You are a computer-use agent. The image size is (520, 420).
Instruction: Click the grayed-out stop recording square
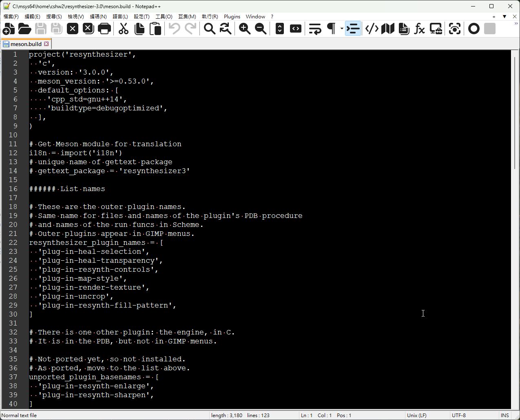tap(490, 29)
